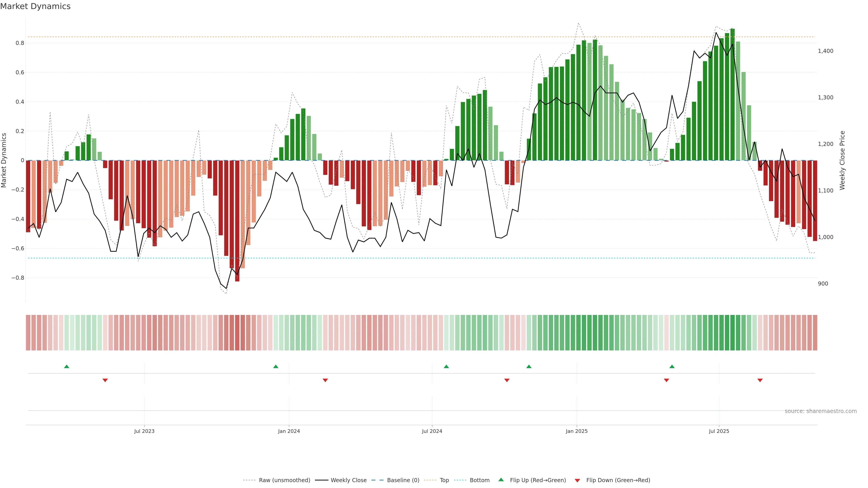Toggle the Top threshold legend entry
This screenshot has height=488, width=868.
tap(444, 480)
